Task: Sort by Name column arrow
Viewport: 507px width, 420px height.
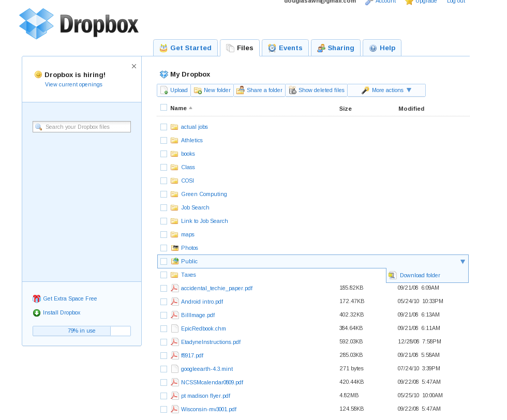Action: (190, 108)
